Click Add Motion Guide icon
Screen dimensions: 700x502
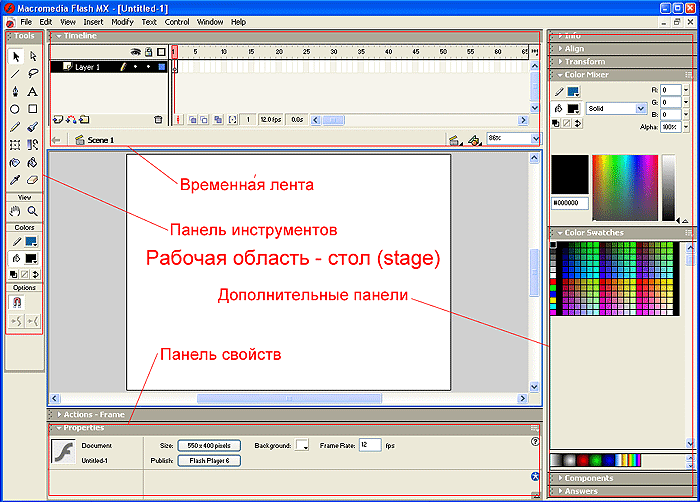(71, 119)
